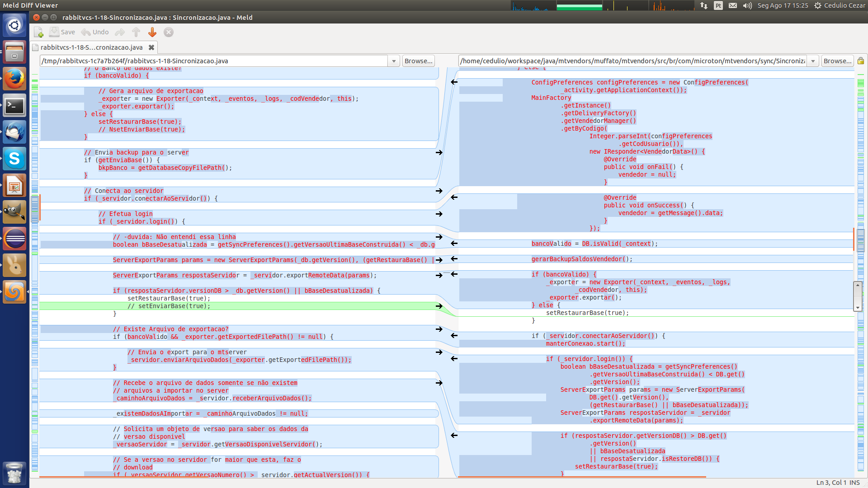
Task: Click the Undo toolbar button
Action: (95, 32)
